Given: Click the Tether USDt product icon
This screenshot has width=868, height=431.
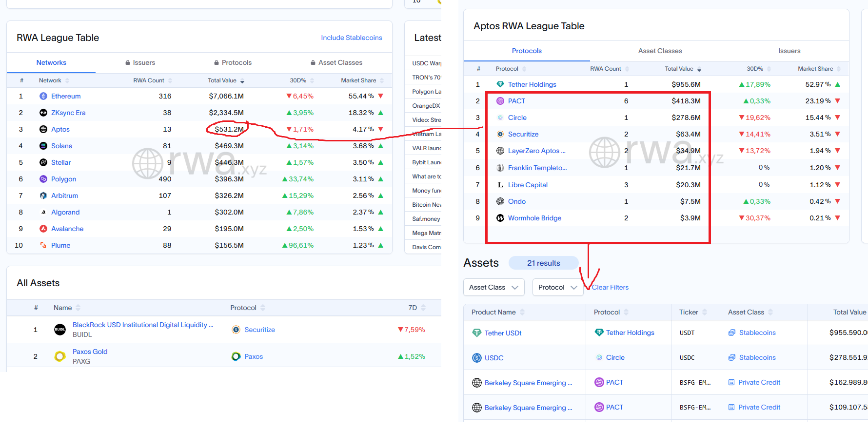Looking at the screenshot, I should pos(477,333).
